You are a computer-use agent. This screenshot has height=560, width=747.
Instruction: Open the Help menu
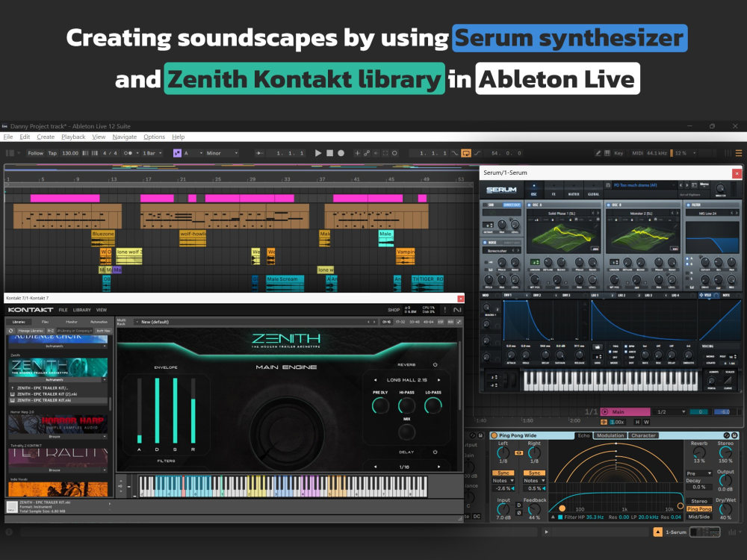point(179,137)
